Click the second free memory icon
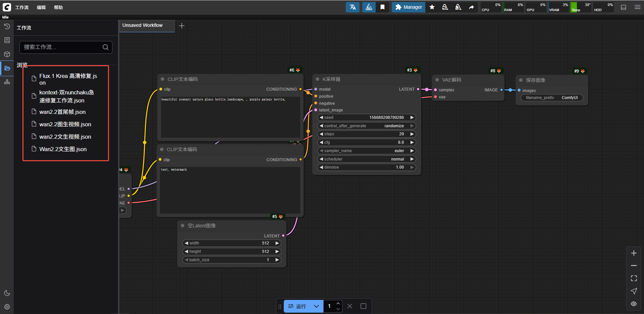 click(458, 7)
